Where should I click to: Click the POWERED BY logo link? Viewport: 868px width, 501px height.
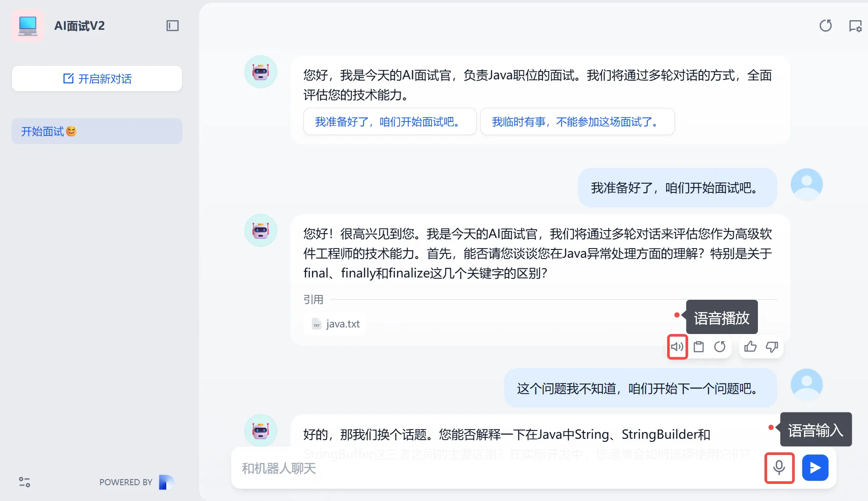(x=166, y=482)
